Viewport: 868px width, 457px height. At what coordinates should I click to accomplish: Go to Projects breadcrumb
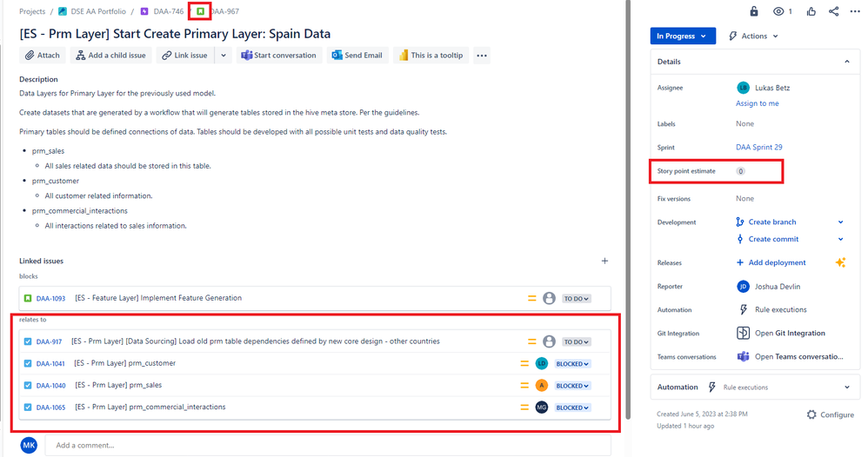click(32, 11)
